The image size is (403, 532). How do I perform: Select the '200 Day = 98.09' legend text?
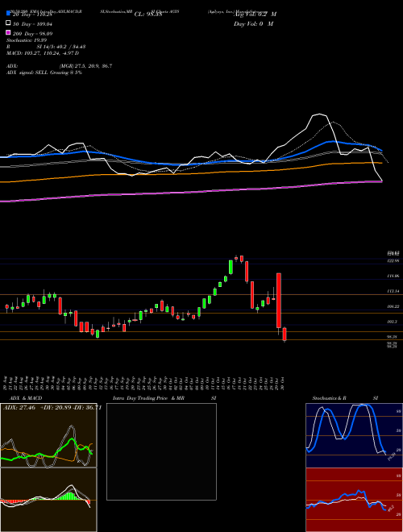click(x=32, y=34)
